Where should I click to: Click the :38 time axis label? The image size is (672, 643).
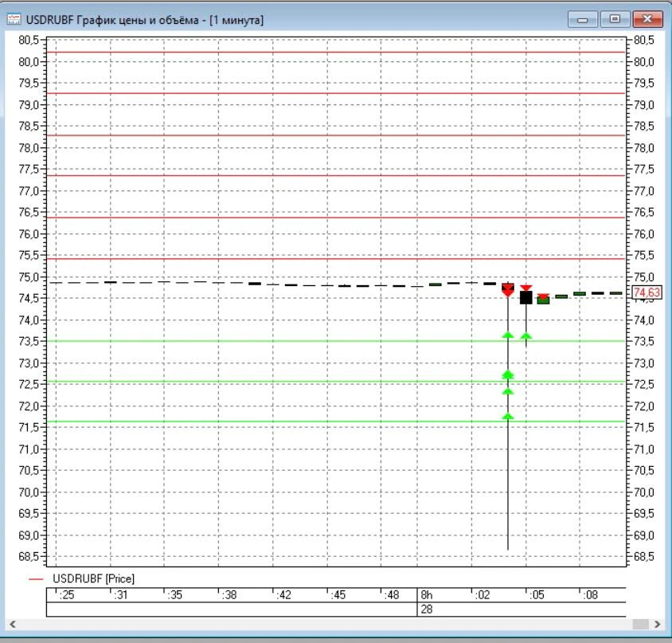click(229, 595)
